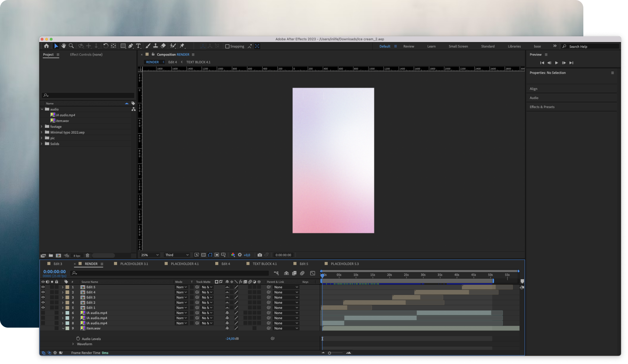Screen dimensions: 628x364
Task: Enable the Snapping checkbox
Action: [227, 46]
